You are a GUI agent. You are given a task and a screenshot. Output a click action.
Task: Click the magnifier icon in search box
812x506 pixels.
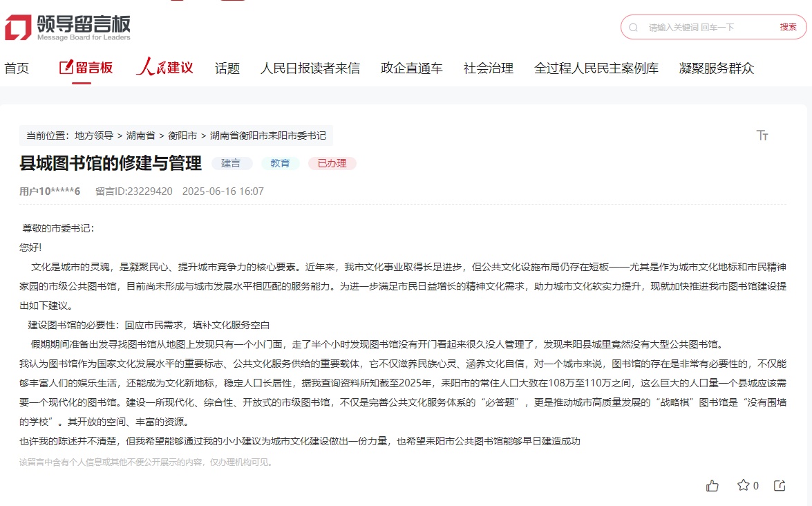pyautogui.click(x=634, y=28)
